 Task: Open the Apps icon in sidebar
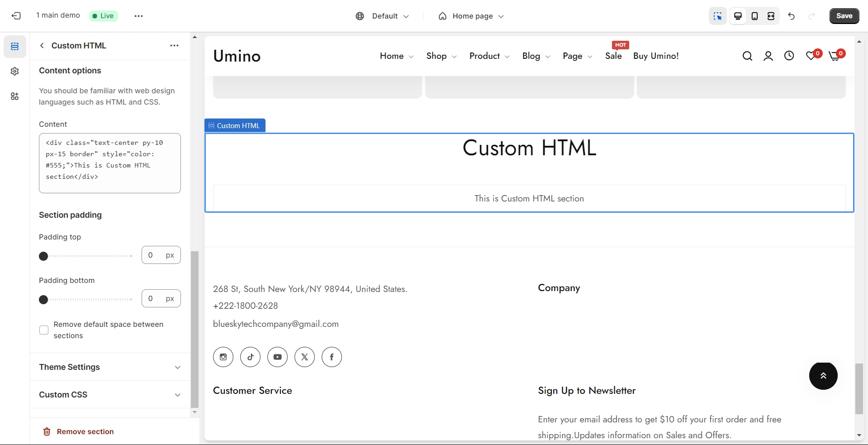click(15, 96)
